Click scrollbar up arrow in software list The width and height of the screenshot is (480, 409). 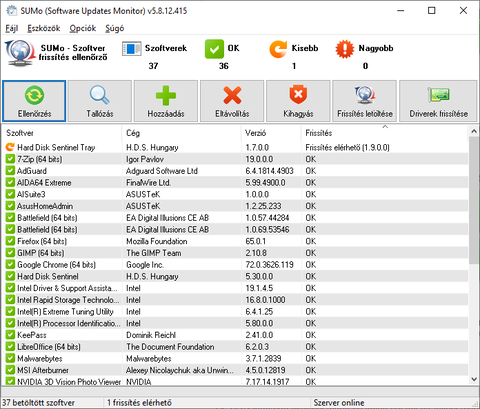pos(474,131)
